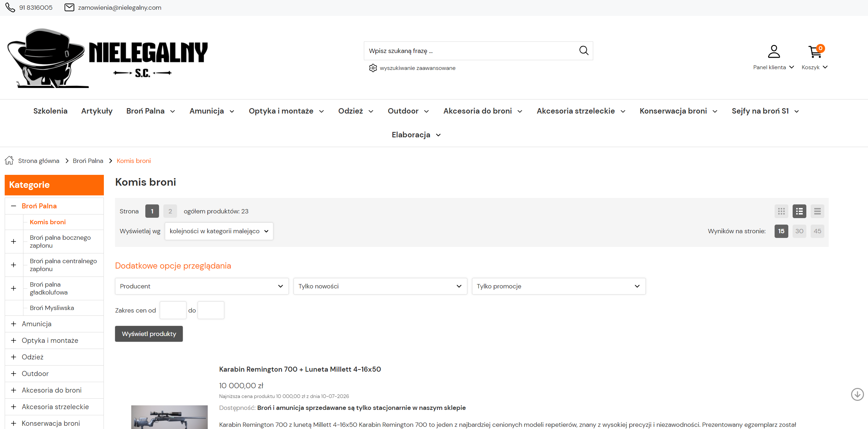
Task: Click the advanced search gear icon
Action: 373,68
